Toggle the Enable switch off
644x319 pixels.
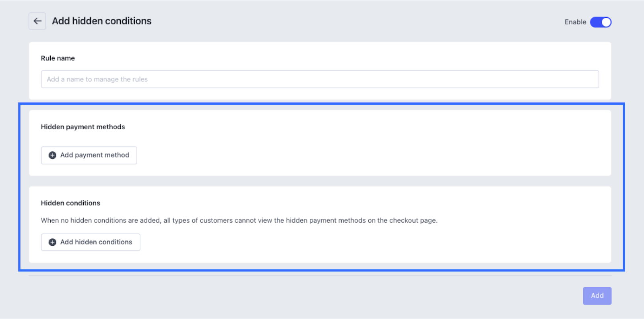[601, 22]
